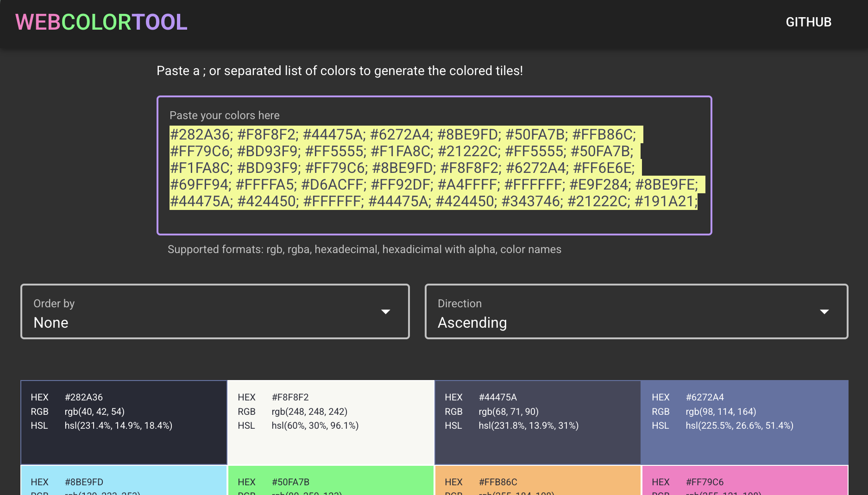Viewport: 868px width, 495px height.
Task: Open the GITHUB link
Action: point(808,22)
